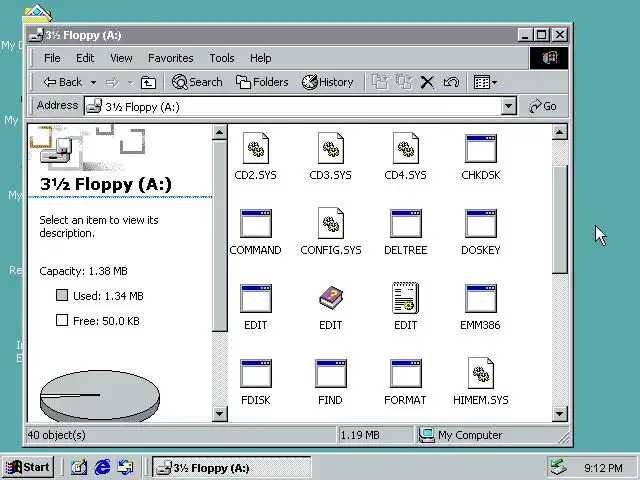
Task: Click the Up one level toolbar icon
Action: coord(148,82)
